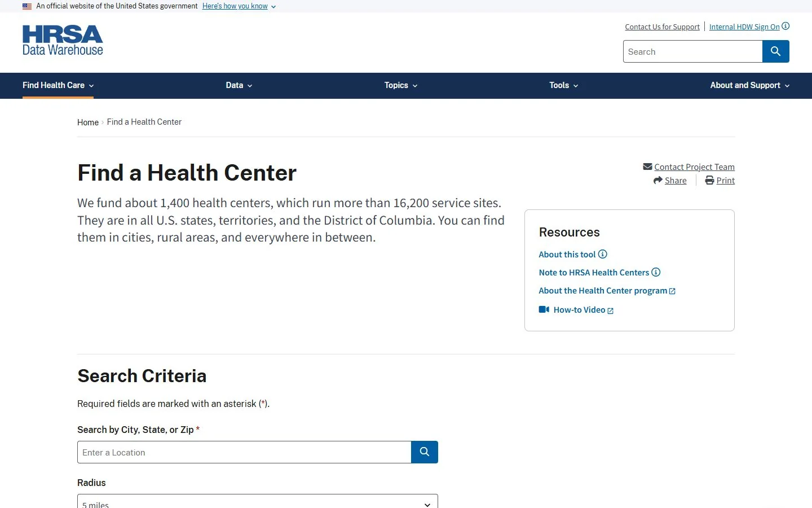Click the HRSA Data Warehouse logo
This screenshot has height=508, width=812.
click(63, 41)
